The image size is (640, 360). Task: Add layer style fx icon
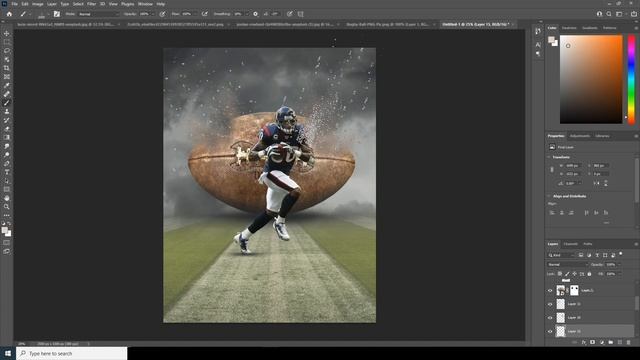coord(584,342)
